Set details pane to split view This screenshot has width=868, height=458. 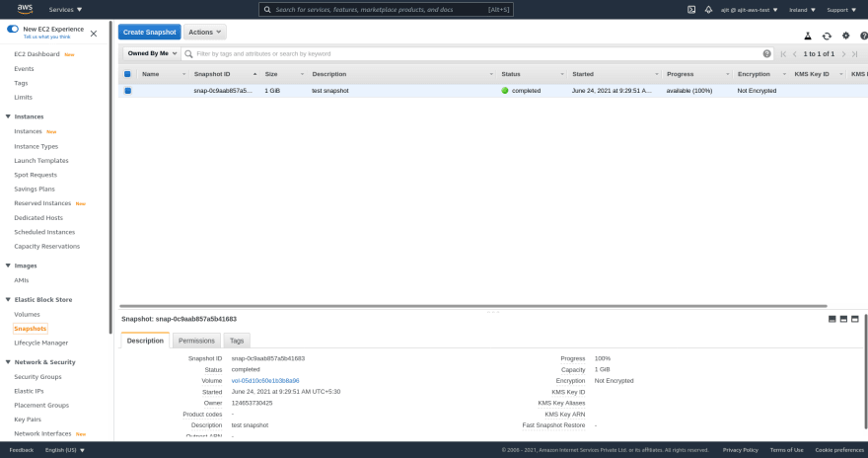click(843, 319)
